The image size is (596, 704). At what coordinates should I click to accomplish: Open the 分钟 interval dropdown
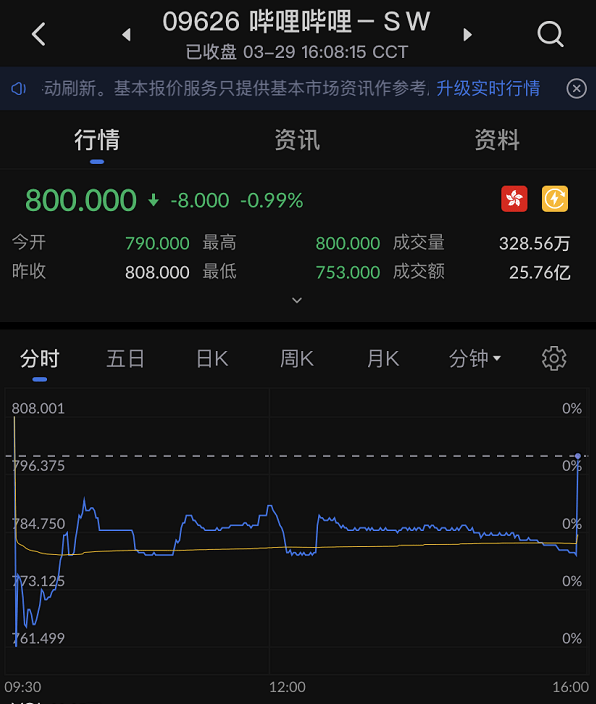[x=475, y=359]
